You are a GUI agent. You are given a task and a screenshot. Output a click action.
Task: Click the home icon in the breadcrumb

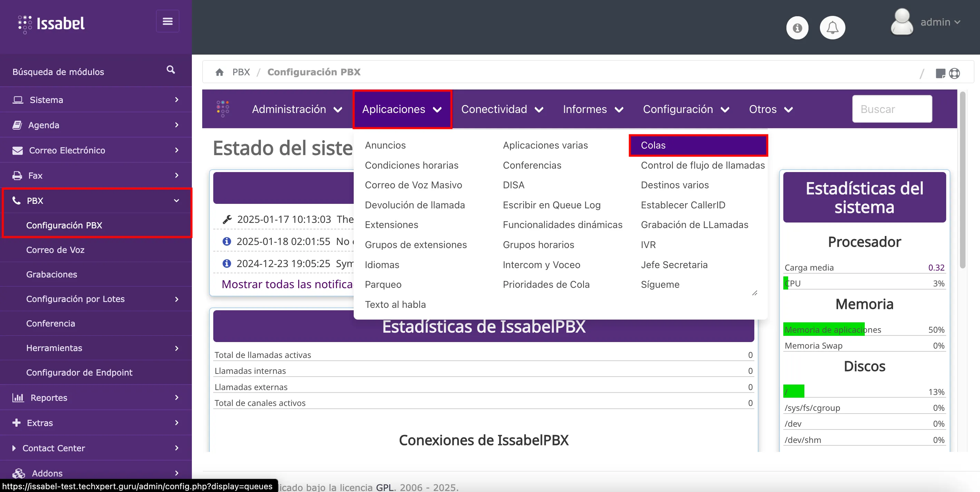pyautogui.click(x=220, y=72)
